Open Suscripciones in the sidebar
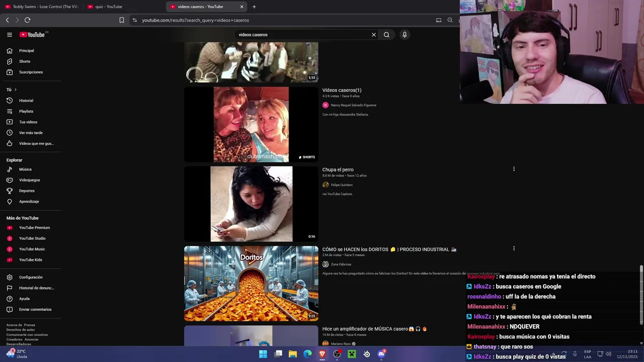This screenshot has height=362, width=644. pos(31,72)
